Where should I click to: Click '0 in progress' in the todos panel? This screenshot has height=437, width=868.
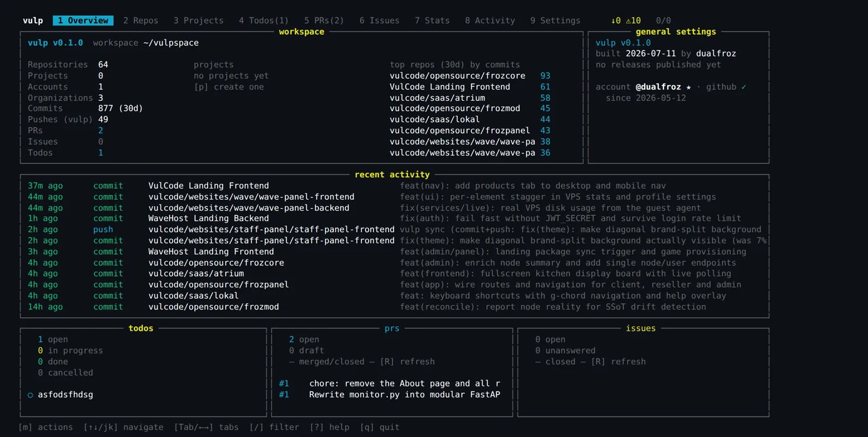(x=70, y=351)
